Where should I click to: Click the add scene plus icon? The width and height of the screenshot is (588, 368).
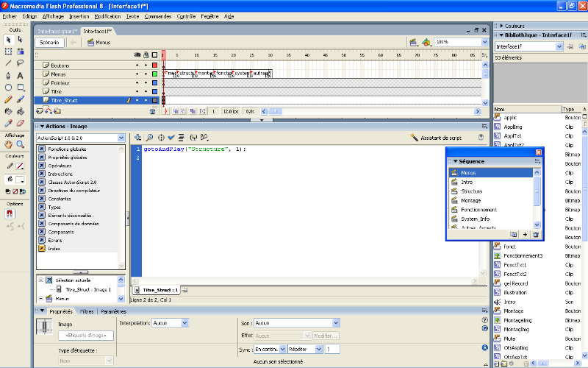coord(525,234)
